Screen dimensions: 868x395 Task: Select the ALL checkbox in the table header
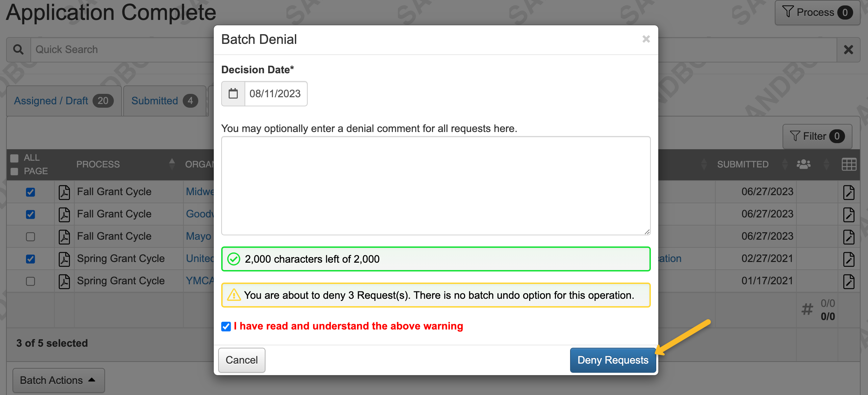point(14,157)
